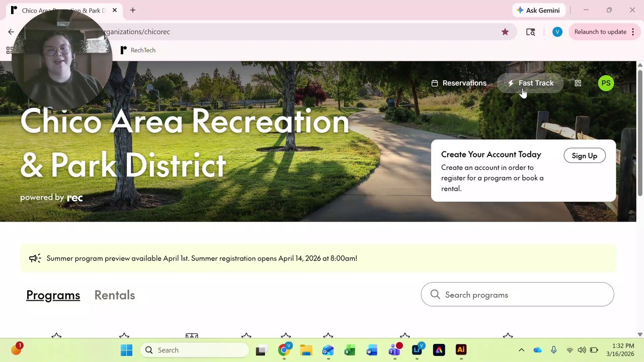Viewport: 644px width, 362px height.
Task: Go back with the browser back arrow
Action: 11,32
